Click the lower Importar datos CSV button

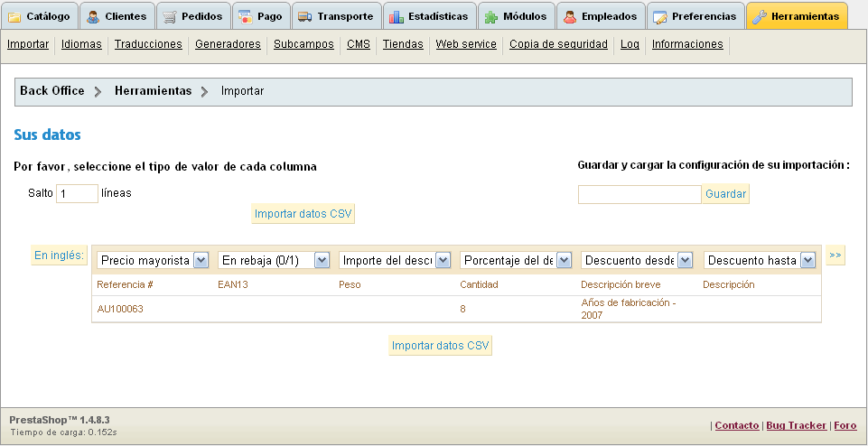441,345
